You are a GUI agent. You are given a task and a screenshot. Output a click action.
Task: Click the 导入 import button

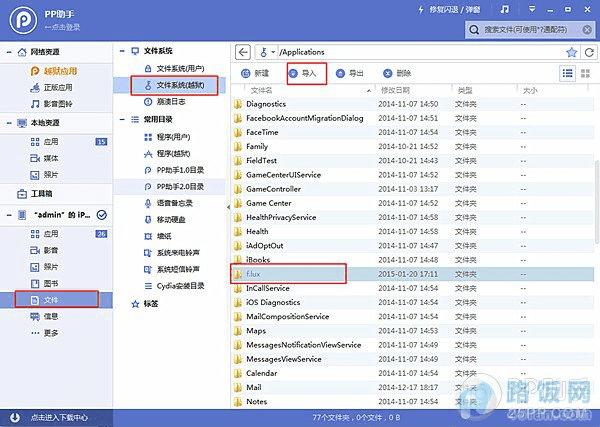302,73
